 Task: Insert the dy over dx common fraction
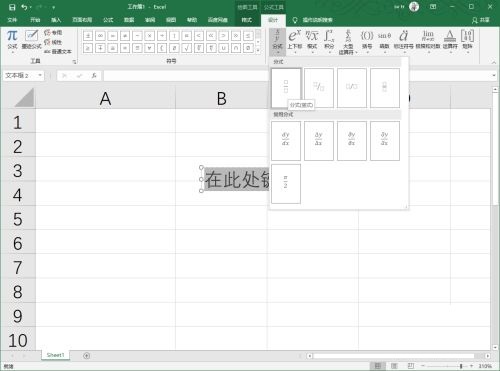pyautogui.click(x=286, y=141)
